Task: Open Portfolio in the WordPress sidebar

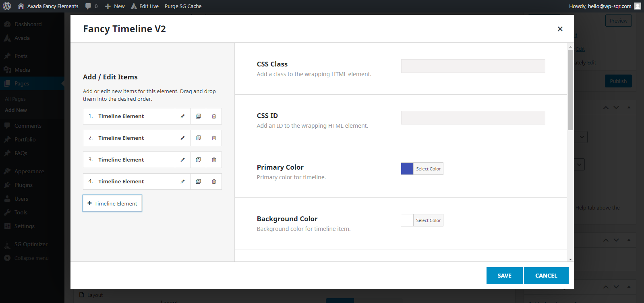Action: pyautogui.click(x=32, y=139)
